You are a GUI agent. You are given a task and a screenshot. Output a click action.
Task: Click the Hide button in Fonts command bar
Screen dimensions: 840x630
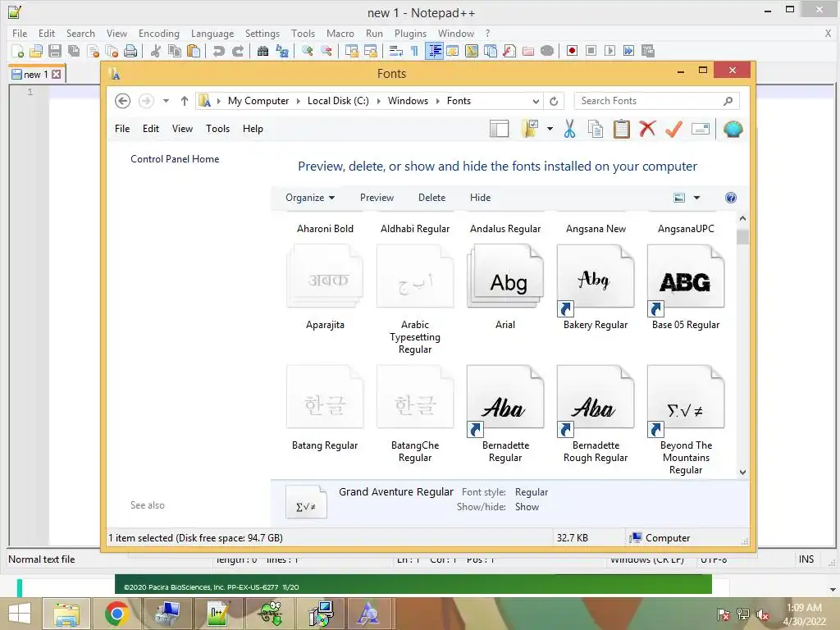[x=480, y=198]
